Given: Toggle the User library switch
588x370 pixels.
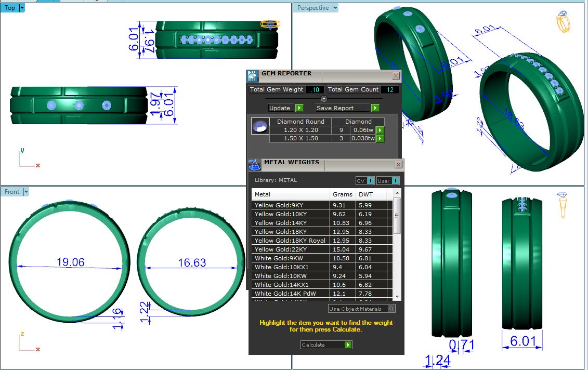Looking at the screenshot, I should tap(395, 181).
